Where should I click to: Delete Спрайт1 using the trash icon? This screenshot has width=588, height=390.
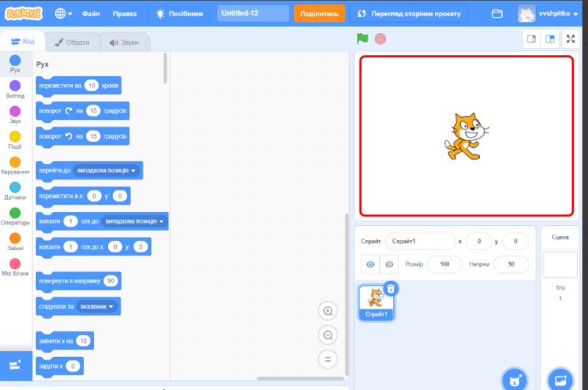click(391, 288)
